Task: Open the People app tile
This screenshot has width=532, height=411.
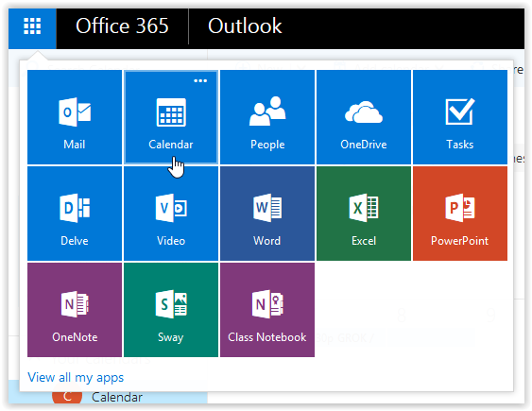Action: (x=267, y=117)
